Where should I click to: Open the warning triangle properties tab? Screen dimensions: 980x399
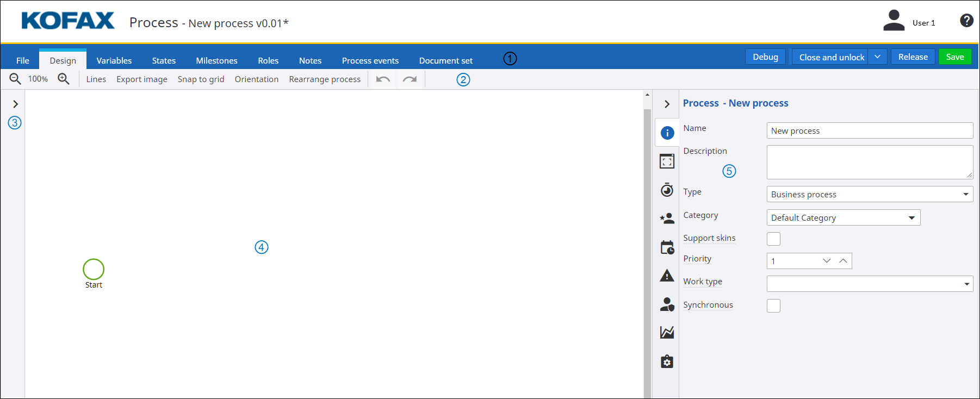(667, 276)
